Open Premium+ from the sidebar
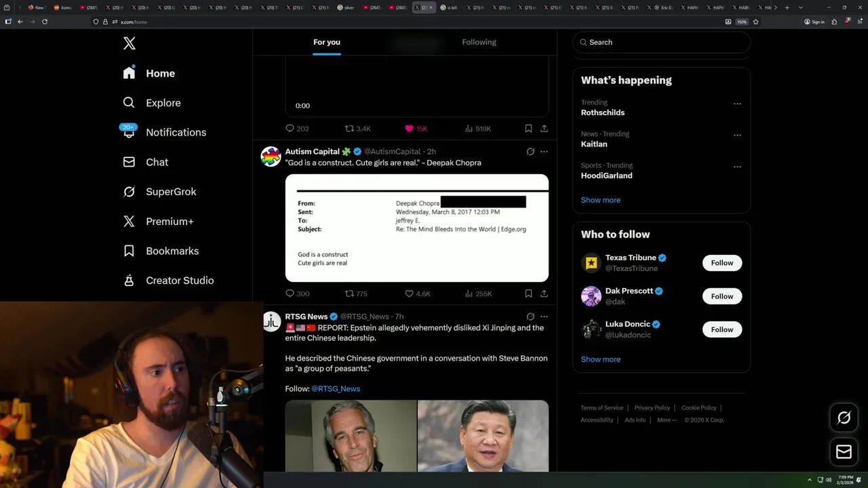The image size is (868, 488). (159, 221)
